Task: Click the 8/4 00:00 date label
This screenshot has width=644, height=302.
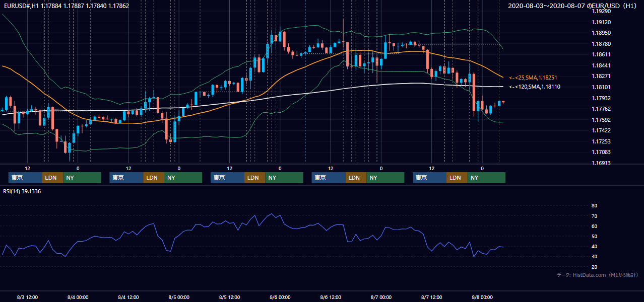Action: click(78, 297)
